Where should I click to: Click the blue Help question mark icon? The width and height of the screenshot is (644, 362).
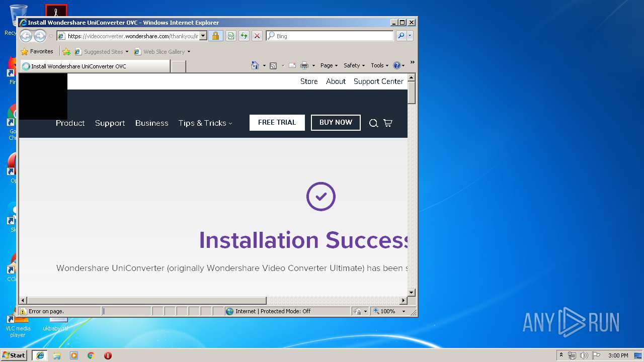coord(397,65)
